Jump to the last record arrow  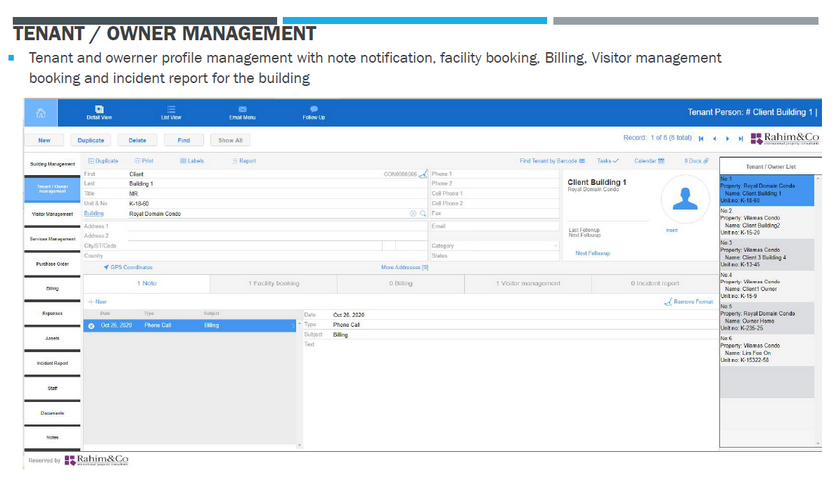[x=740, y=139]
